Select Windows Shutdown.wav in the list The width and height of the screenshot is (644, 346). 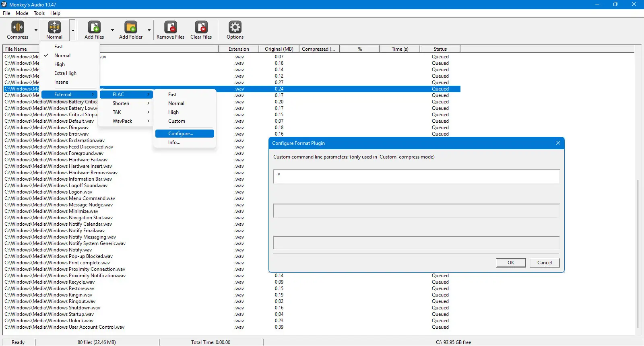[x=52, y=308]
